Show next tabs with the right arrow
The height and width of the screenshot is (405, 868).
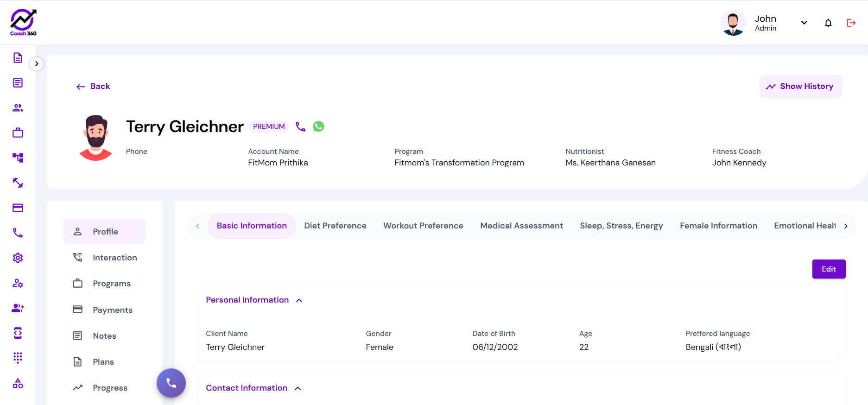click(846, 226)
